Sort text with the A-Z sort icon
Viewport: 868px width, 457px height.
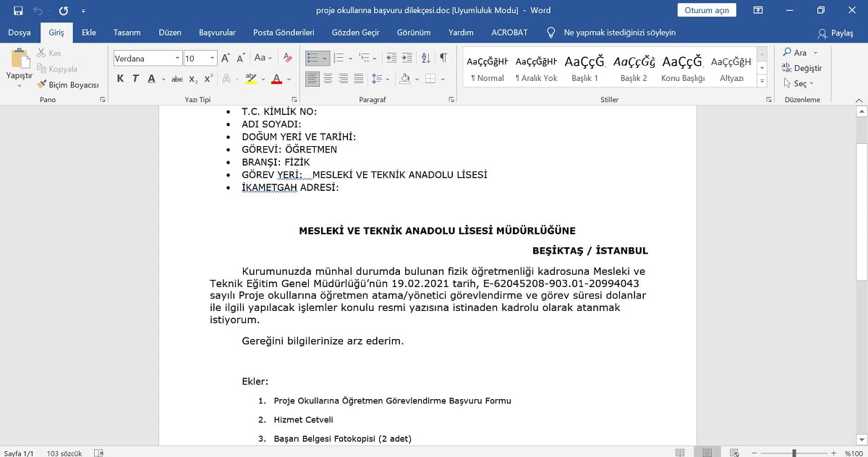pos(425,58)
